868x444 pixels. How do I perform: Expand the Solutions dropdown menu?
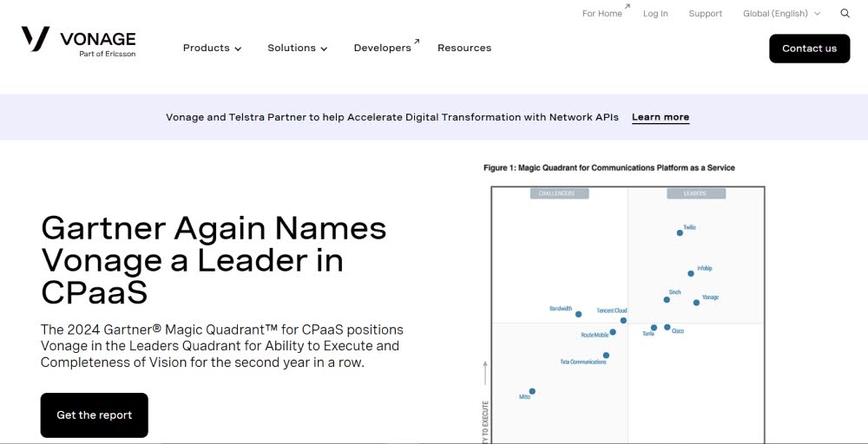click(297, 49)
